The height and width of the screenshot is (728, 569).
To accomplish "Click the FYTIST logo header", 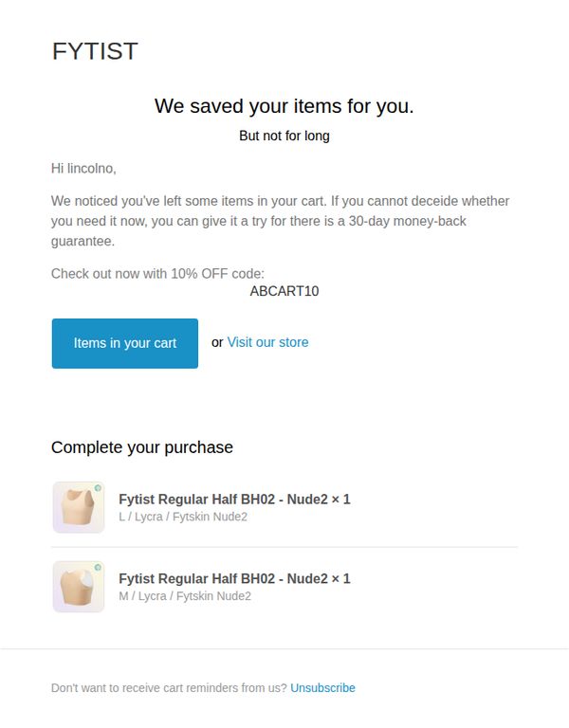I will [x=95, y=50].
